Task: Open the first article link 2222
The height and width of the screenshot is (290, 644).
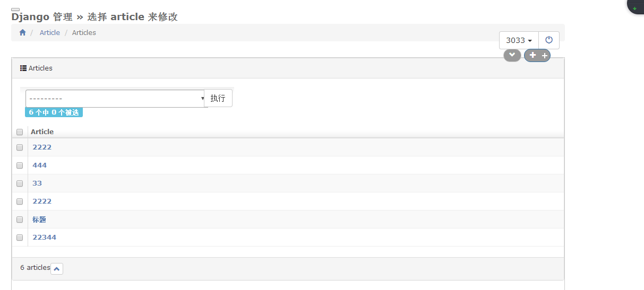Action: pyautogui.click(x=42, y=147)
